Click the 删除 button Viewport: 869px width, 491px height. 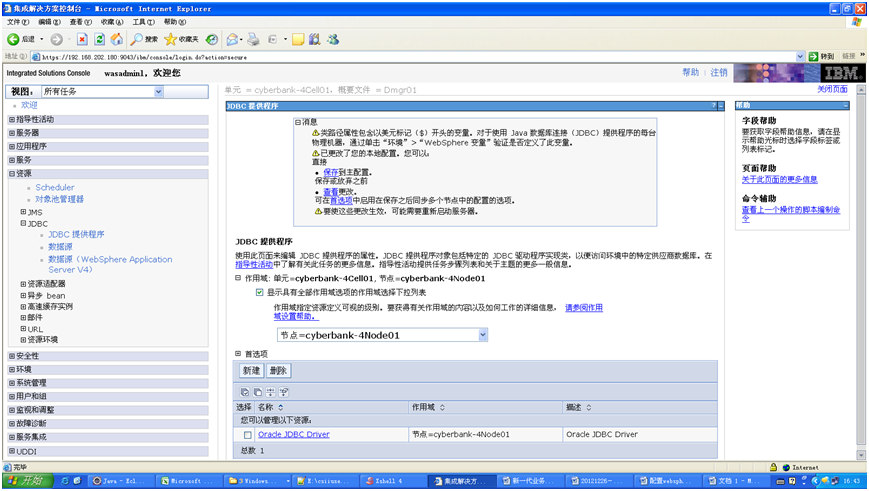(278, 371)
